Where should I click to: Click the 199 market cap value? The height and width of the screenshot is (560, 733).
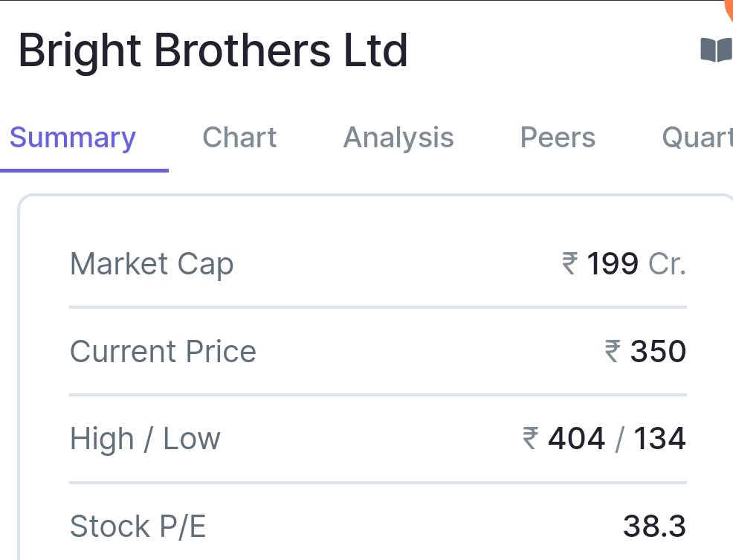coord(613,264)
